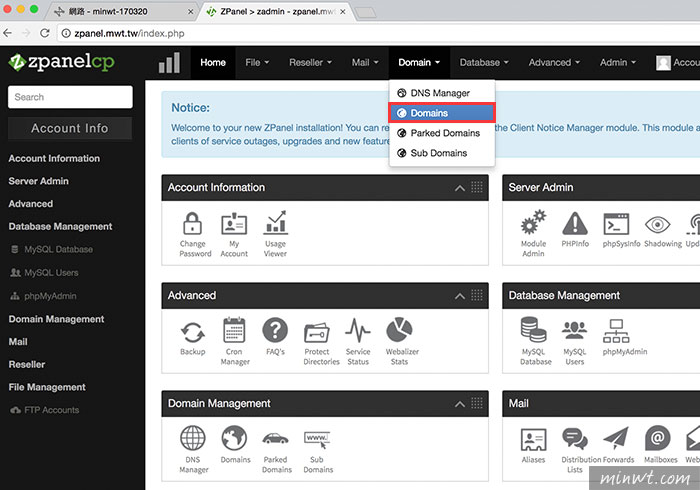This screenshot has height=490, width=700.
Task: Switch to the first browser tab minwt-170320
Action: [x=121, y=11]
